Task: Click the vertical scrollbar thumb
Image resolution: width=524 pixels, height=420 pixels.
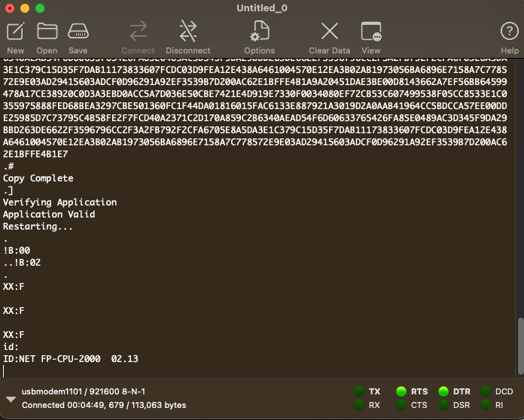Action: coord(519,345)
